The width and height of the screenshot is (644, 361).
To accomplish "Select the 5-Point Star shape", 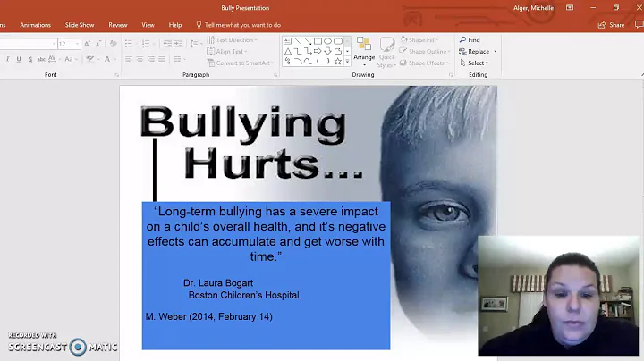I will 337,62.
